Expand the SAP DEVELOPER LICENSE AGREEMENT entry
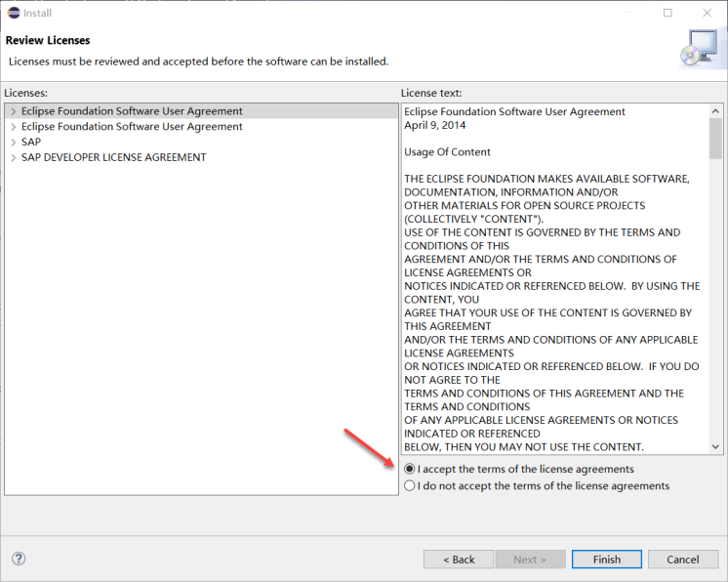The width and height of the screenshot is (728, 582). [14, 157]
